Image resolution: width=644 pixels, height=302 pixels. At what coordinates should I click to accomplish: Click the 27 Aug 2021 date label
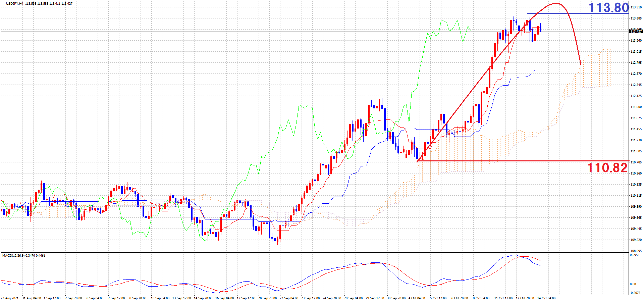(10, 298)
